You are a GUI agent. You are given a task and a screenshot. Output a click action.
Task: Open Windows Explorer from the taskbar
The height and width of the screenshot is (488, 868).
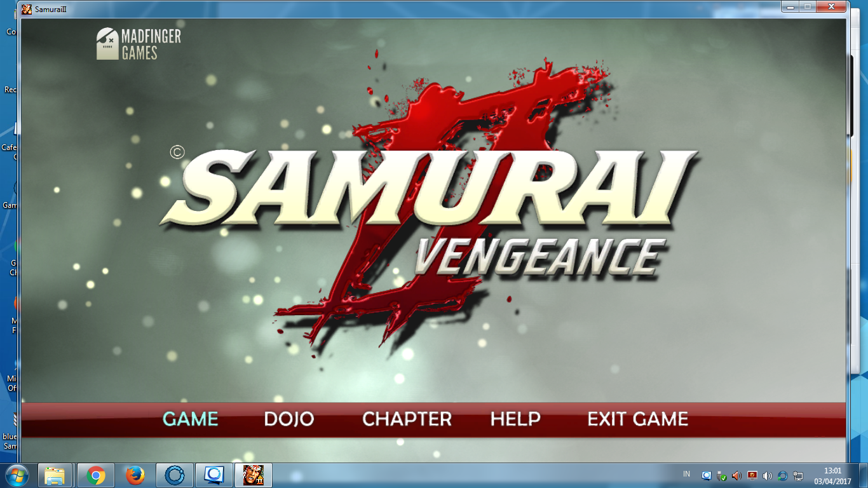54,475
